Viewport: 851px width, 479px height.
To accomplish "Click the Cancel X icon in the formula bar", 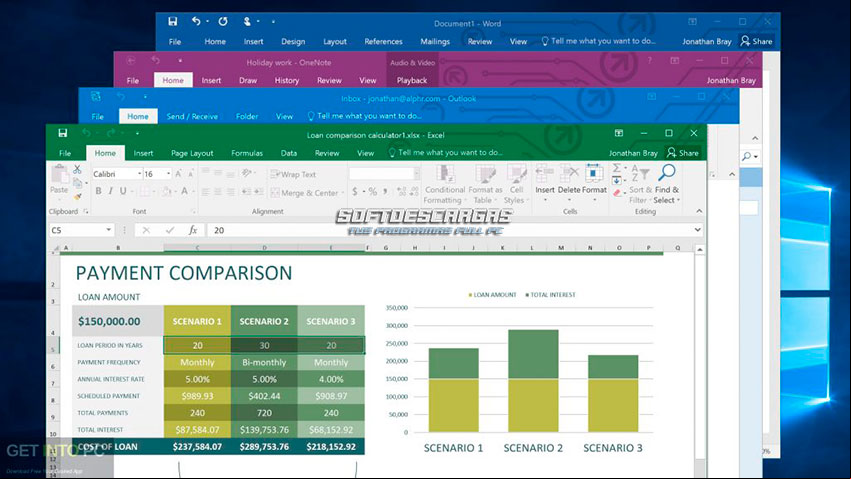I will [x=146, y=230].
